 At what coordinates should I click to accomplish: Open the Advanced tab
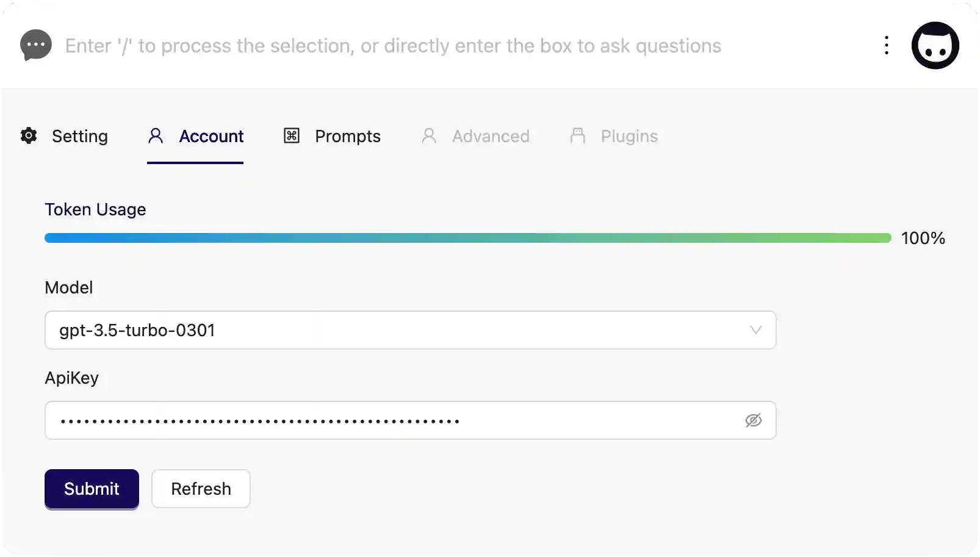491,136
